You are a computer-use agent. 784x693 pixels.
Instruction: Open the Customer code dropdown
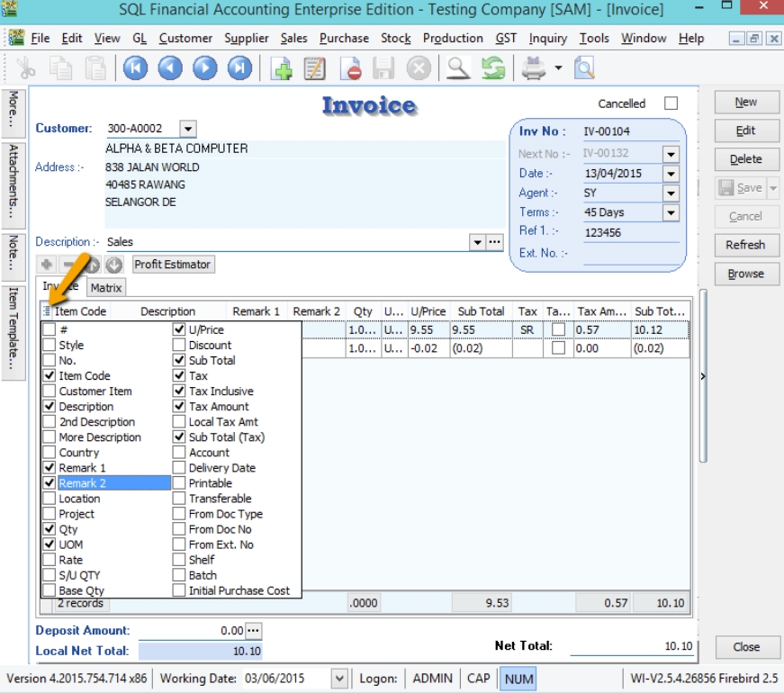pos(187,129)
